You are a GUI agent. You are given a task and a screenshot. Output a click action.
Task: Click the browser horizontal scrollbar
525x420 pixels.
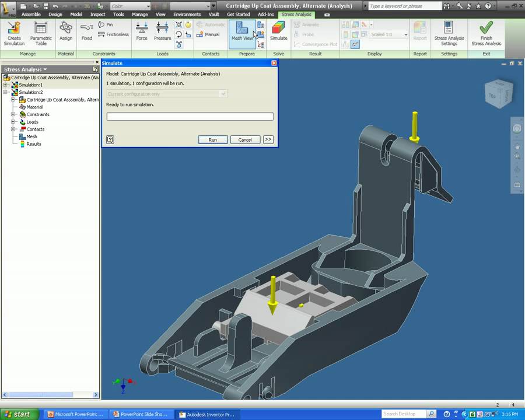(x=50, y=395)
